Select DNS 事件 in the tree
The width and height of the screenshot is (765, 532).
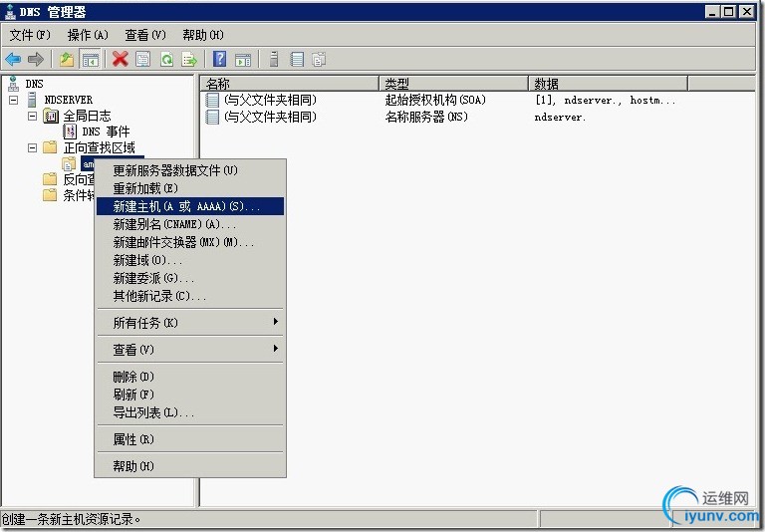(106, 132)
